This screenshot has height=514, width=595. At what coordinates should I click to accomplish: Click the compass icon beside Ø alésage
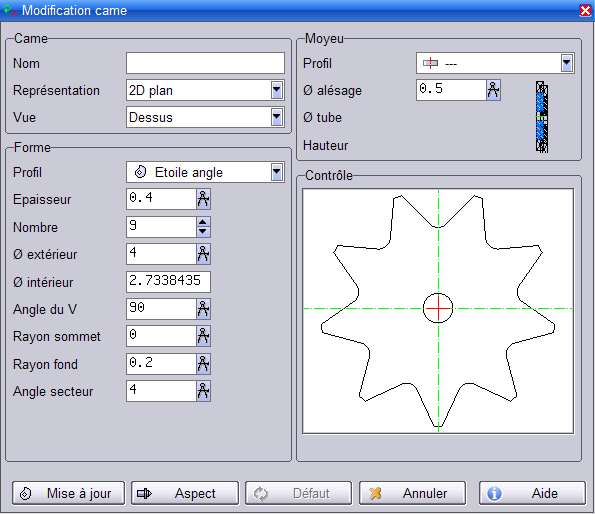click(x=493, y=90)
